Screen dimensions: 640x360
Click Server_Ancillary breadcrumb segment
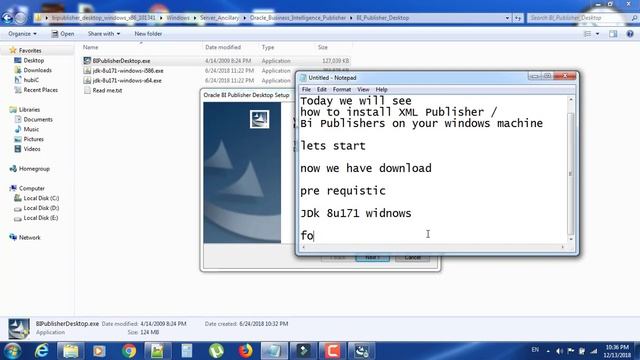click(219, 18)
